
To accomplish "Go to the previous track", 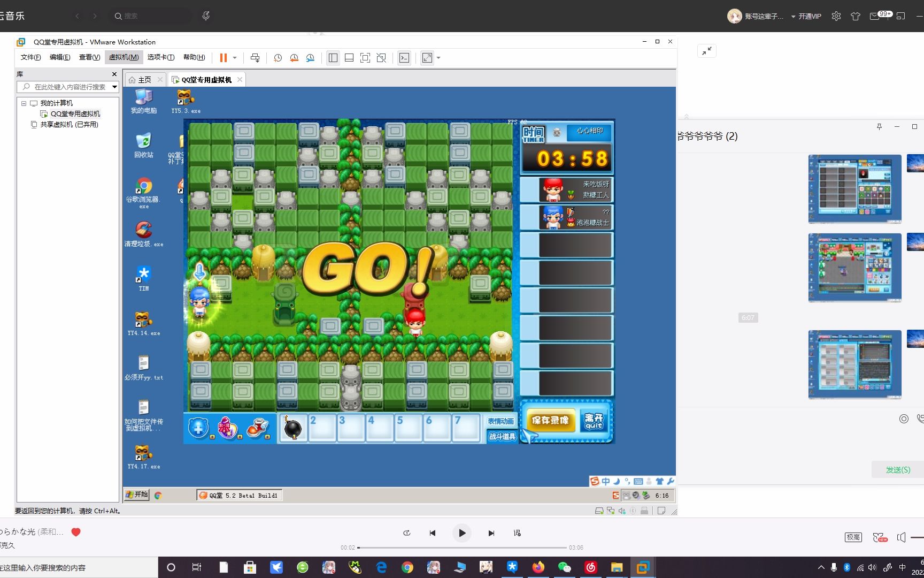I will (x=433, y=533).
